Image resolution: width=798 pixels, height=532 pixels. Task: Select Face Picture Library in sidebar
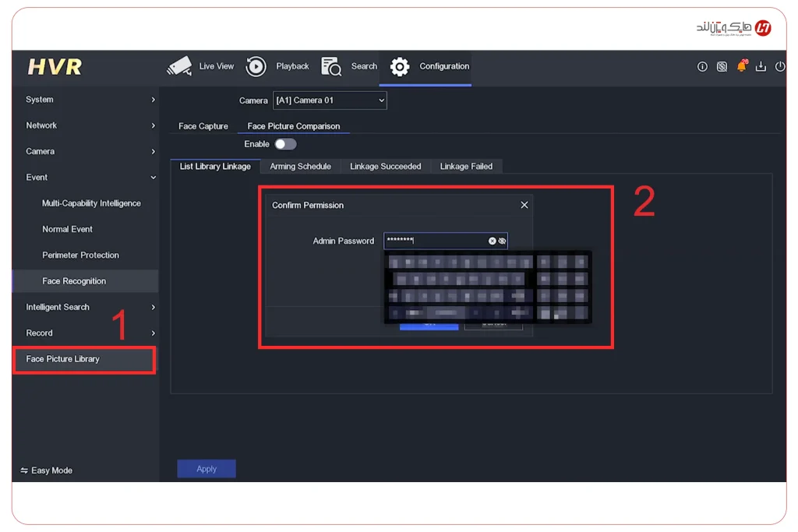(63, 359)
